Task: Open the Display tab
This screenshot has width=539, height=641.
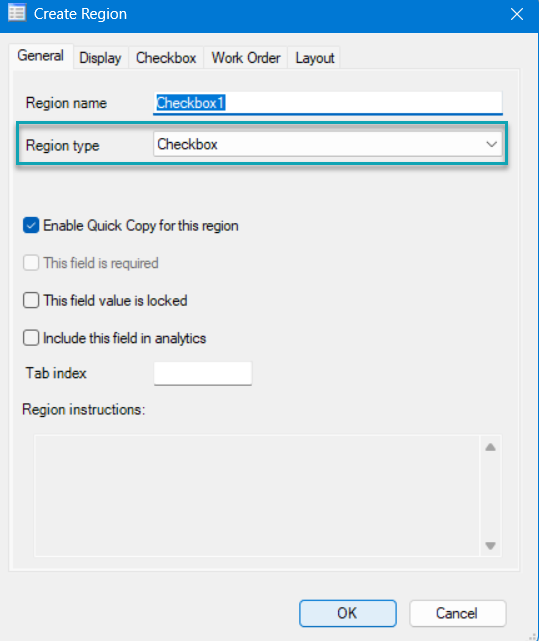Action: pyautogui.click(x=100, y=58)
